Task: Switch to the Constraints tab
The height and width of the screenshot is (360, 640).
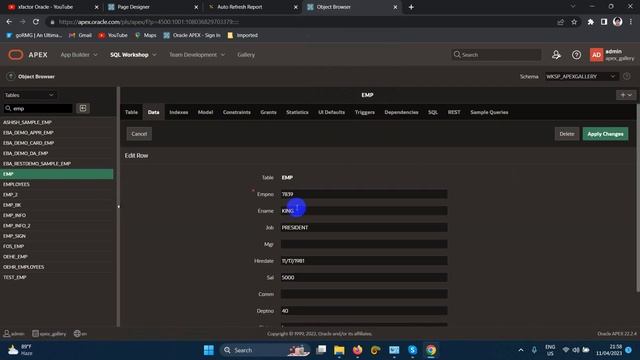Action: point(237,112)
